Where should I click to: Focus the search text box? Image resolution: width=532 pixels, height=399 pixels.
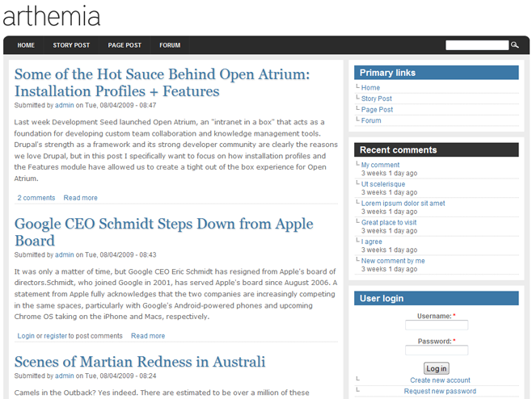click(x=477, y=45)
